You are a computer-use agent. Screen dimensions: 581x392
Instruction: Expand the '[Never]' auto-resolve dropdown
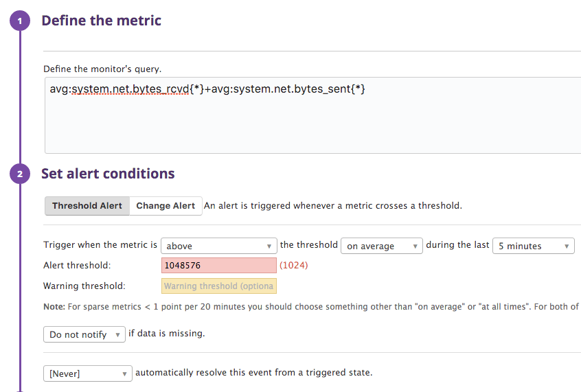click(87, 373)
